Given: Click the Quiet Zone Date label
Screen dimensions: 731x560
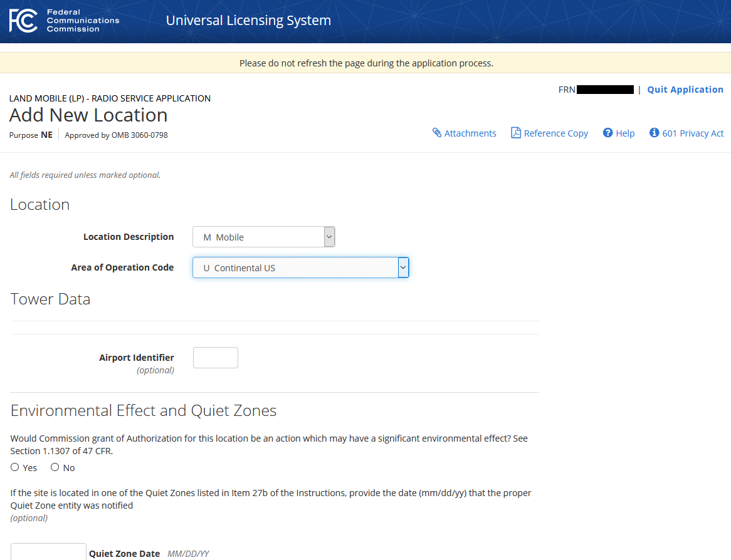Looking at the screenshot, I should click(x=125, y=554).
